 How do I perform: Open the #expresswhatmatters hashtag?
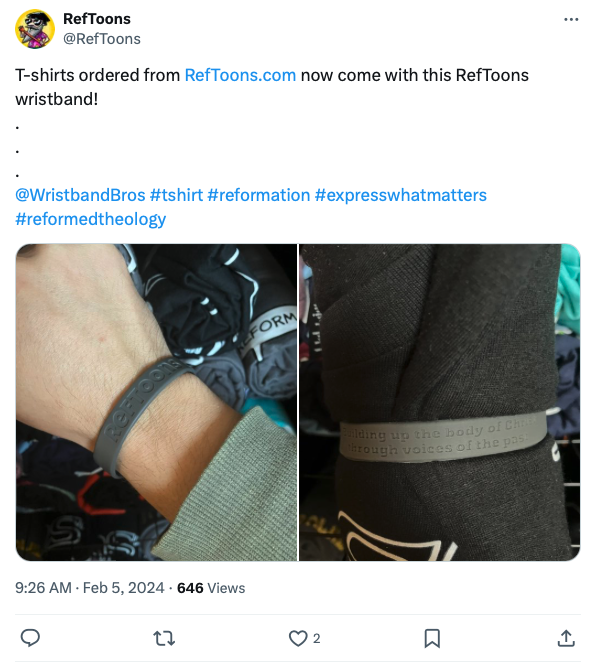pos(401,195)
